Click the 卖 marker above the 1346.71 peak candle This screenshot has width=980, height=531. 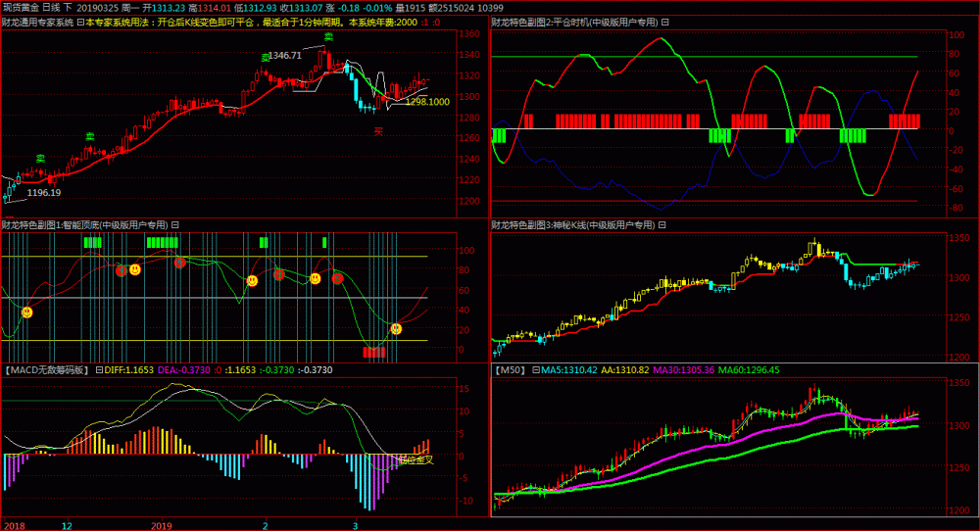click(x=328, y=37)
